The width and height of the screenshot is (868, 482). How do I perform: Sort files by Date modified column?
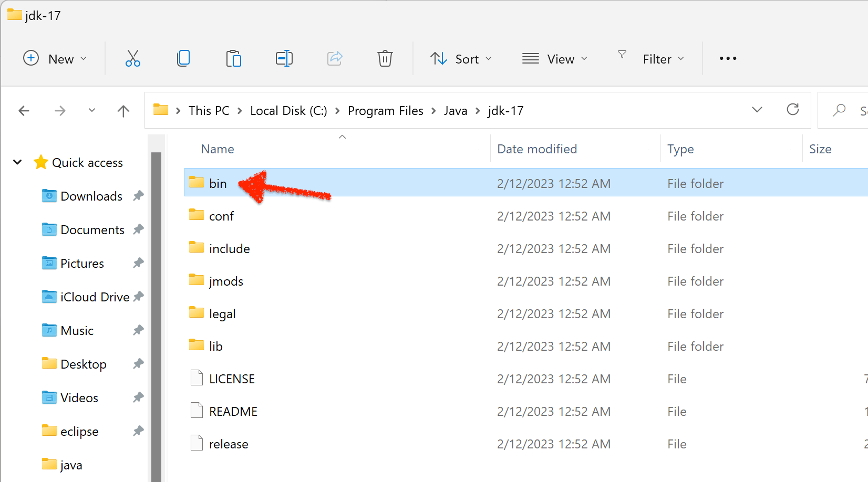click(x=536, y=149)
